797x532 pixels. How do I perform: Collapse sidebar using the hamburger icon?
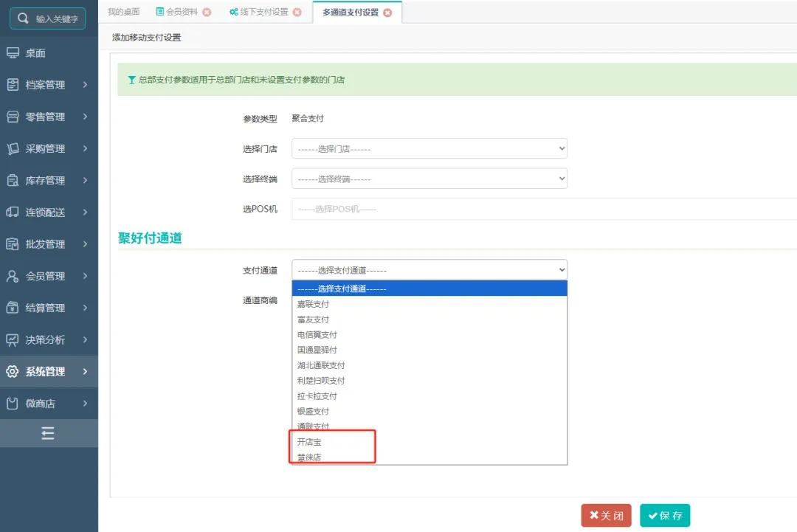tap(48, 433)
